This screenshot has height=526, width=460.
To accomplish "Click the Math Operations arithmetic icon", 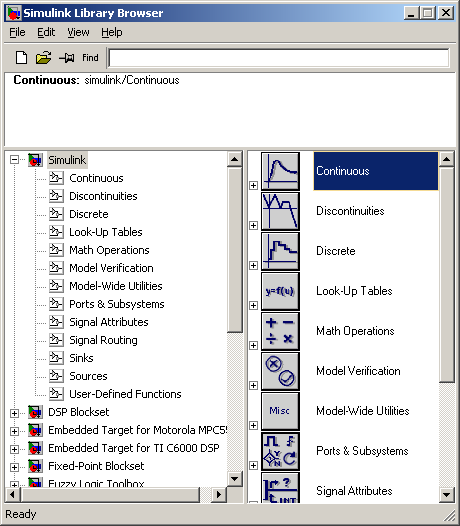I will [280, 331].
